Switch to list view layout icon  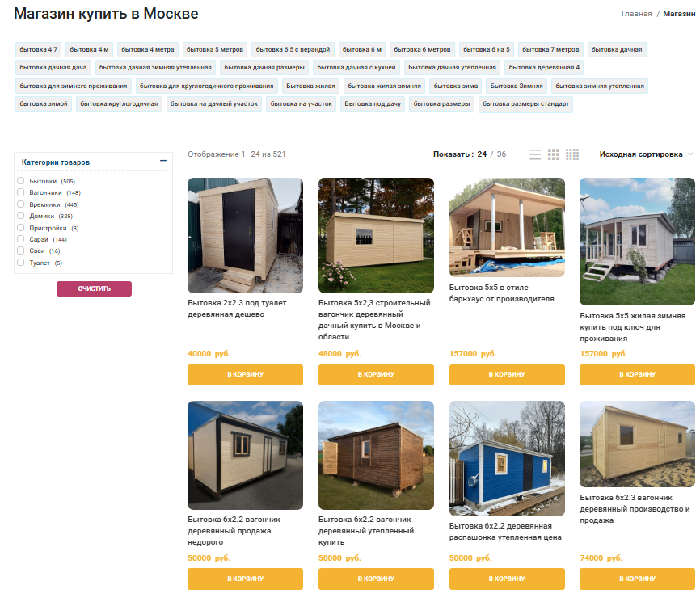point(535,154)
